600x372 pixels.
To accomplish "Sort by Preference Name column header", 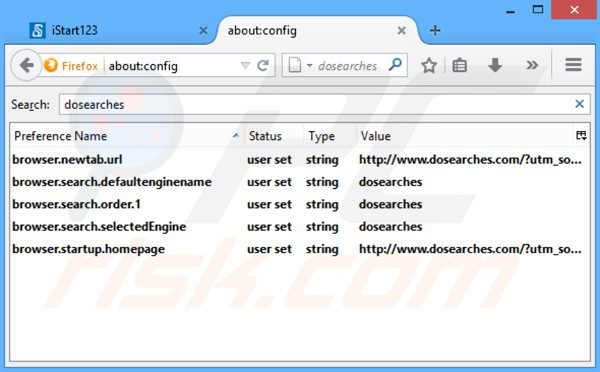I will pos(127,136).
